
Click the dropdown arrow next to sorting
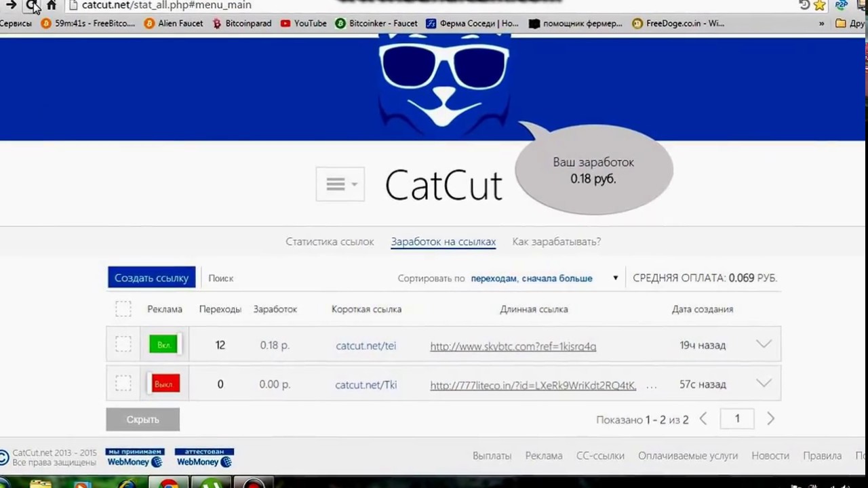pos(616,278)
